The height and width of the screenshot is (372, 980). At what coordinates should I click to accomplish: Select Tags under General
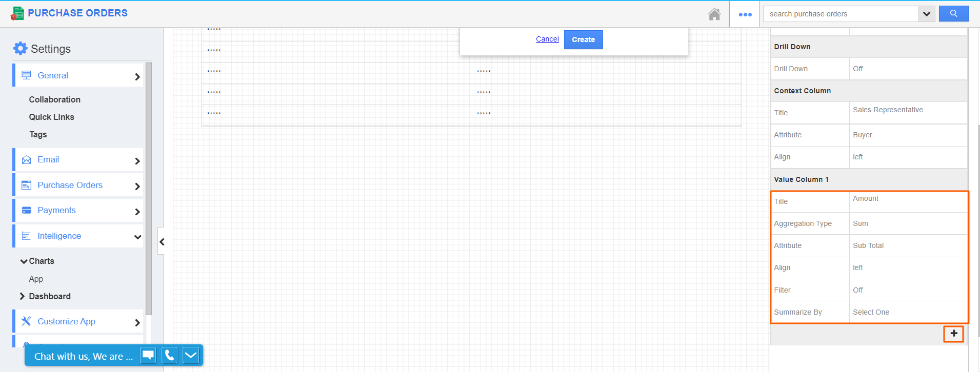tap(38, 134)
